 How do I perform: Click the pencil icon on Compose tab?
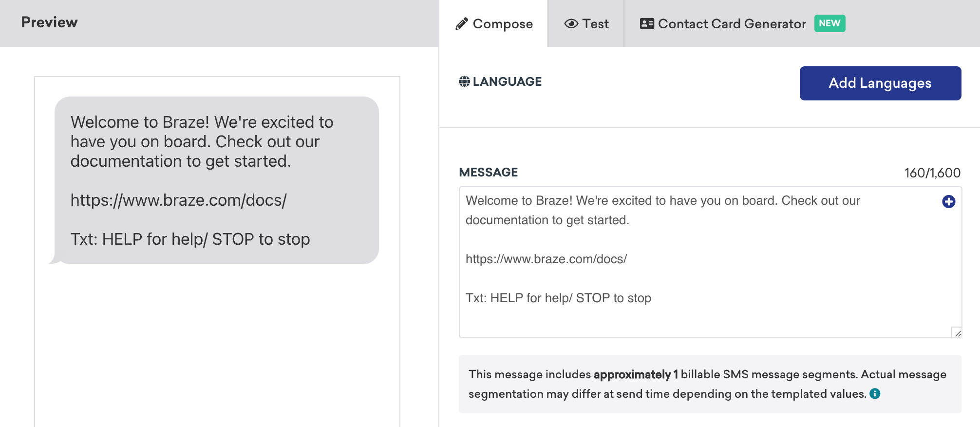point(462,24)
